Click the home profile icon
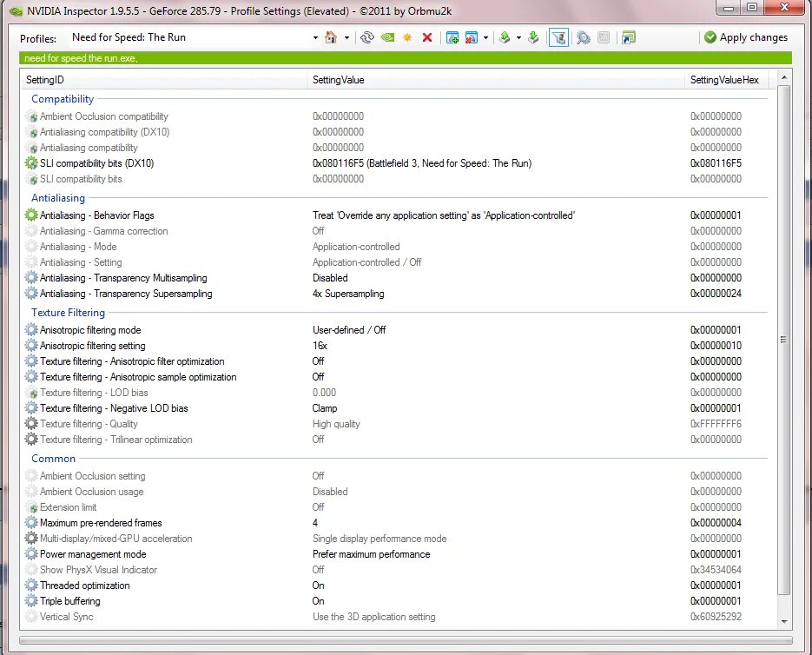This screenshot has width=812, height=655. click(x=331, y=37)
